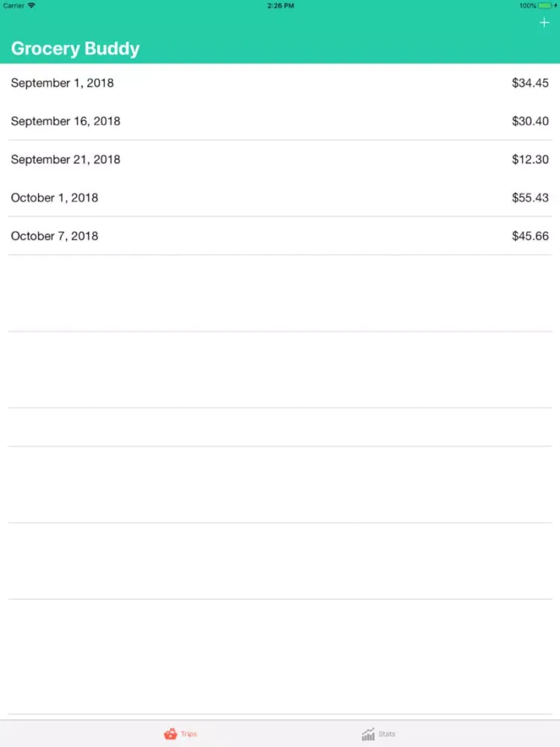The width and height of the screenshot is (560, 747).
Task: Switch to the Stats tab label
Action: tap(387, 734)
